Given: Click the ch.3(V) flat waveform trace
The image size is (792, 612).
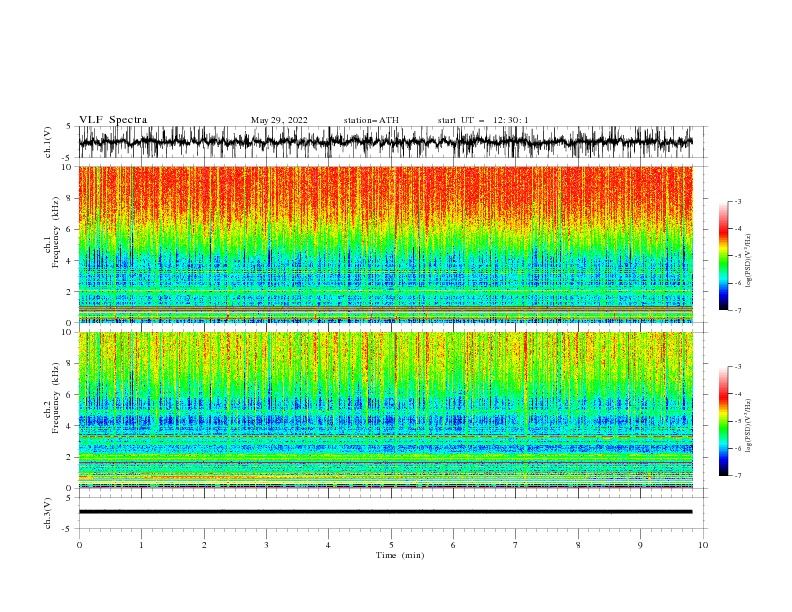Looking at the screenshot, I should point(385,512).
